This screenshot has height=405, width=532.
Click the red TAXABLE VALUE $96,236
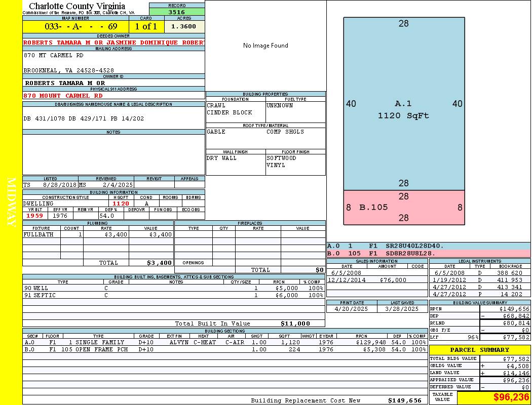[511, 397]
